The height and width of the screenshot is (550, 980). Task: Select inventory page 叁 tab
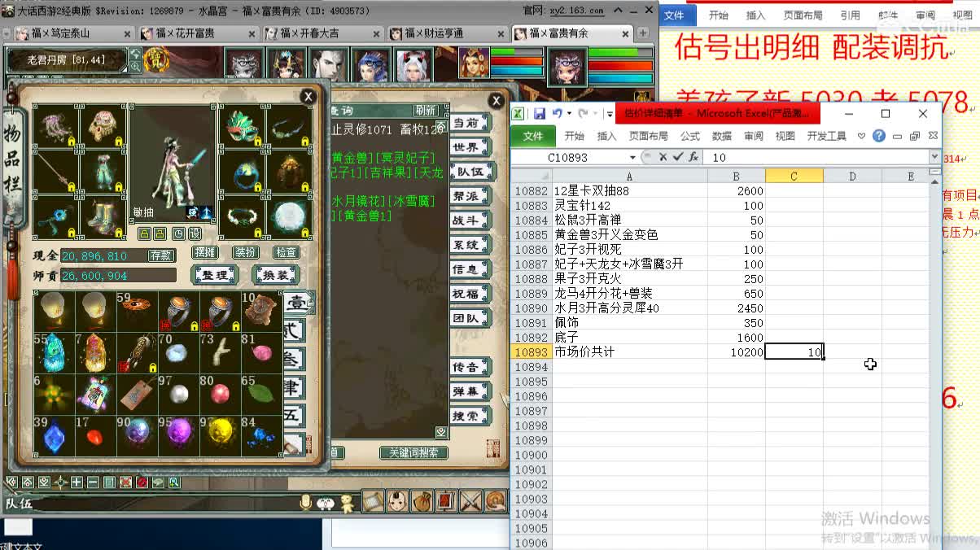click(x=294, y=359)
